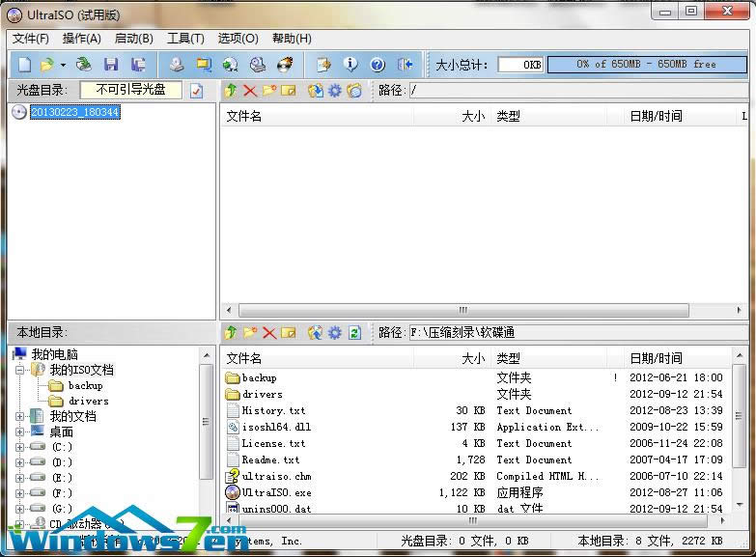Expand the 我的文档 tree node

(19, 416)
